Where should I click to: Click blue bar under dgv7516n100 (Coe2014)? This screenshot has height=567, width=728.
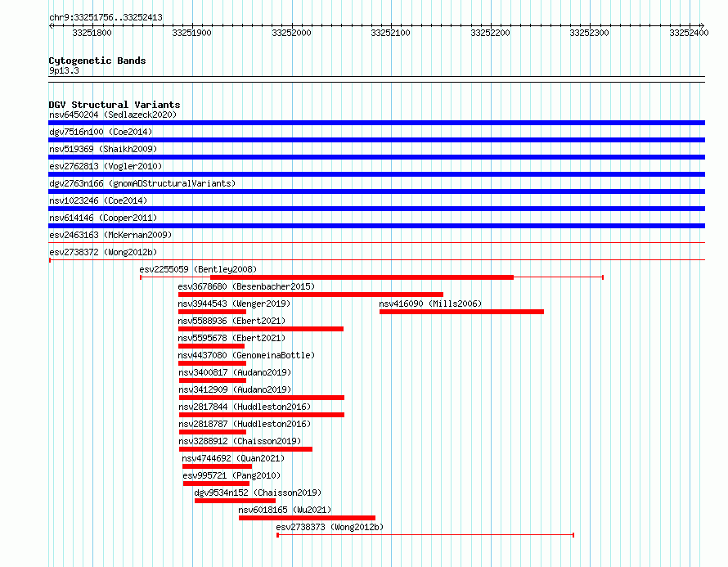tap(376, 140)
